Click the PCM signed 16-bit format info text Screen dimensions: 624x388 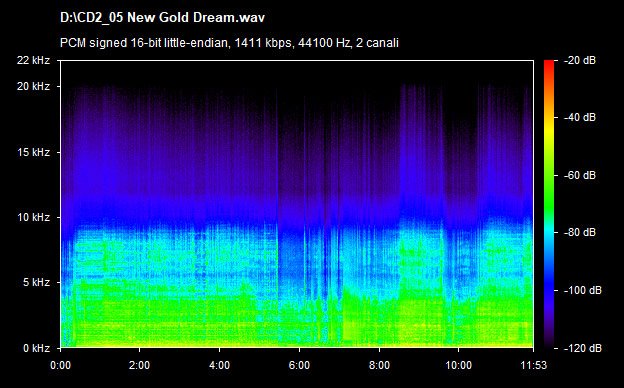[x=229, y=43]
